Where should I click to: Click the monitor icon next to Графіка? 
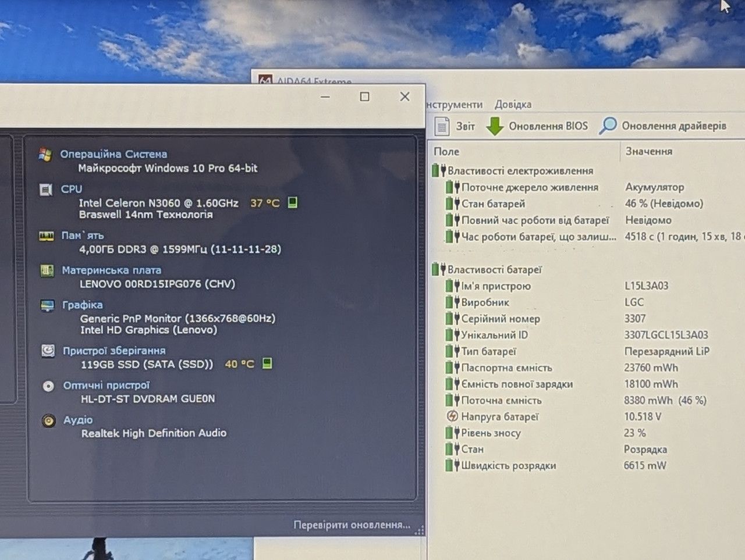click(x=48, y=305)
